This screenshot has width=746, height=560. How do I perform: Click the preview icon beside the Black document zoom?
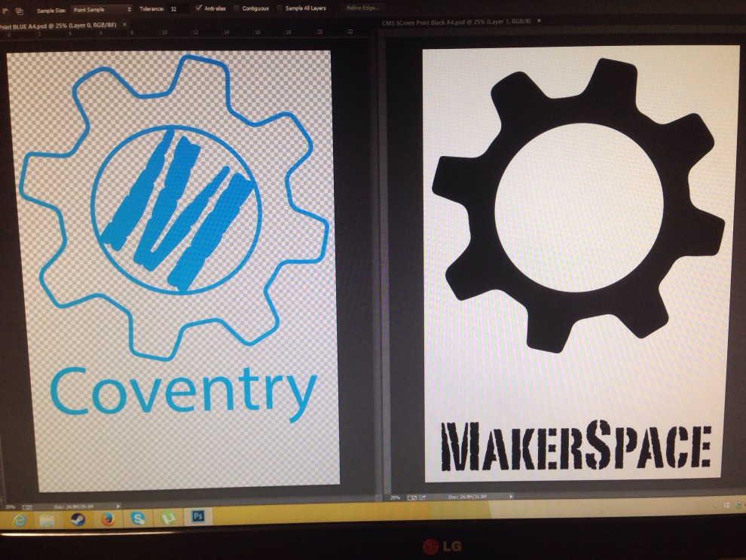pyautogui.click(x=412, y=497)
